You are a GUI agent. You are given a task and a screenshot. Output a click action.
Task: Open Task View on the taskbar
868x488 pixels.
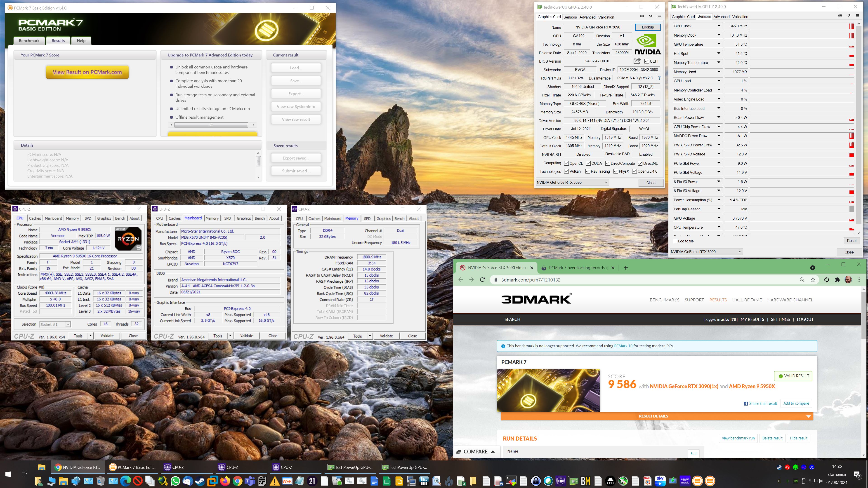click(x=24, y=474)
